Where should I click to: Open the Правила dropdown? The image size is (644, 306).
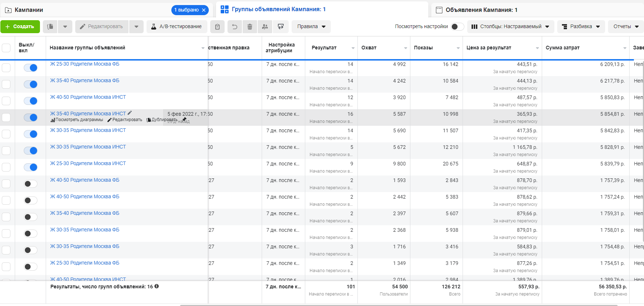[x=311, y=27]
